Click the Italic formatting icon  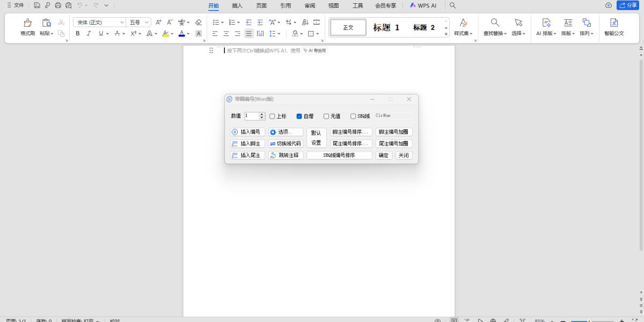(89, 33)
